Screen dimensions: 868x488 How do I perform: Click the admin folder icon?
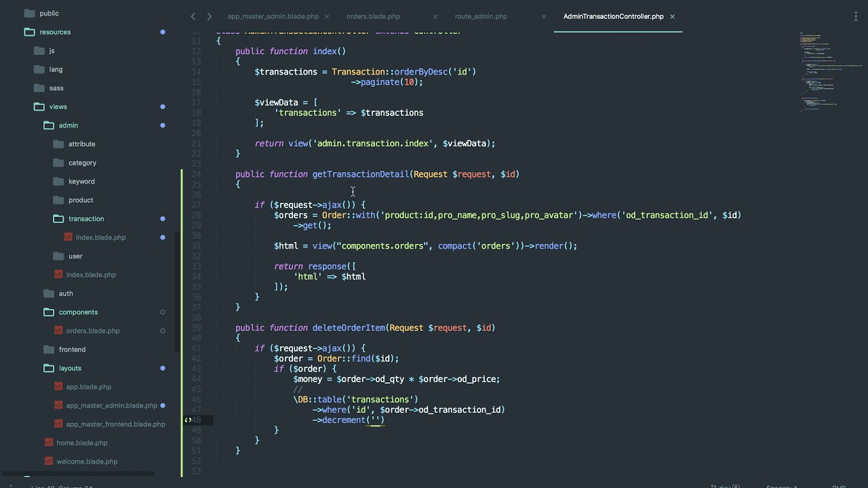pyautogui.click(x=49, y=125)
